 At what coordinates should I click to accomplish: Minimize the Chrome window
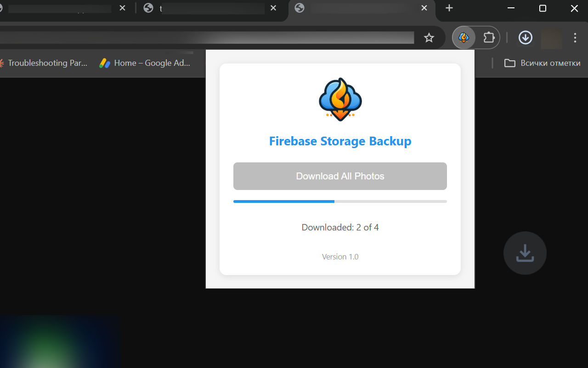tap(511, 8)
